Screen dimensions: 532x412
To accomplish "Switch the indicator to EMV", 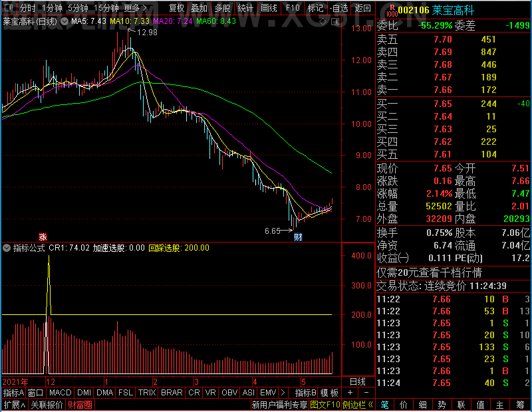I will [x=268, y=393].
